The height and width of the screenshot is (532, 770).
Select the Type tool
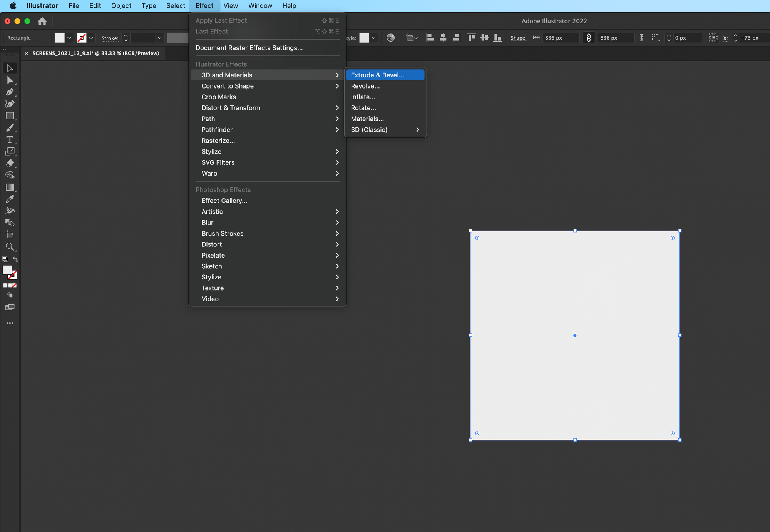pos(10,140)
